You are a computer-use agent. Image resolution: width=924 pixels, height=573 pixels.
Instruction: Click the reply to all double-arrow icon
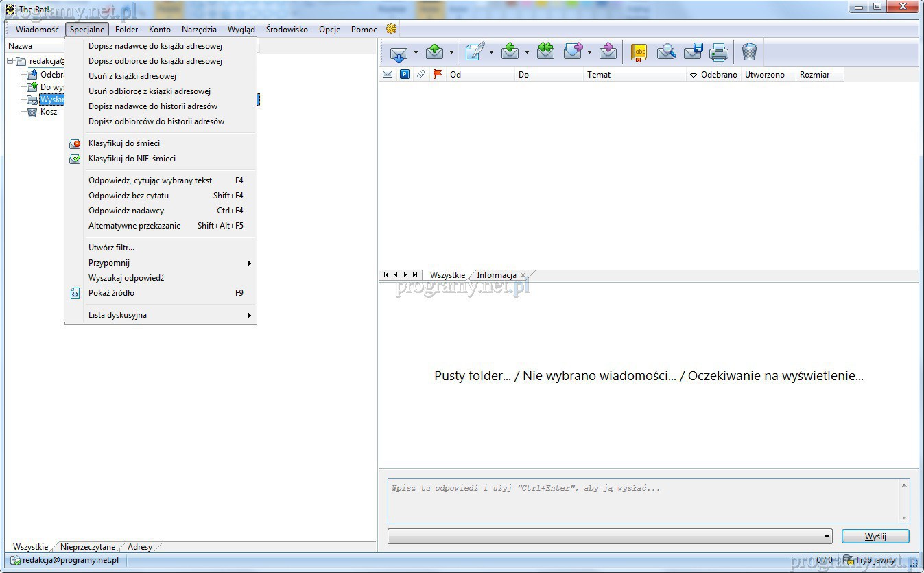click(545, 52)
